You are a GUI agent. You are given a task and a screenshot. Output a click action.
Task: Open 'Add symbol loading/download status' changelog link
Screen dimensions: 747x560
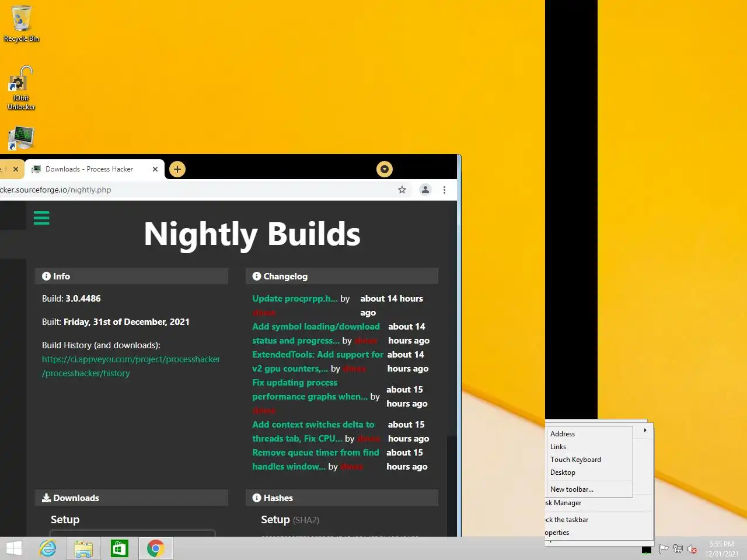click(x=316, y=334)
